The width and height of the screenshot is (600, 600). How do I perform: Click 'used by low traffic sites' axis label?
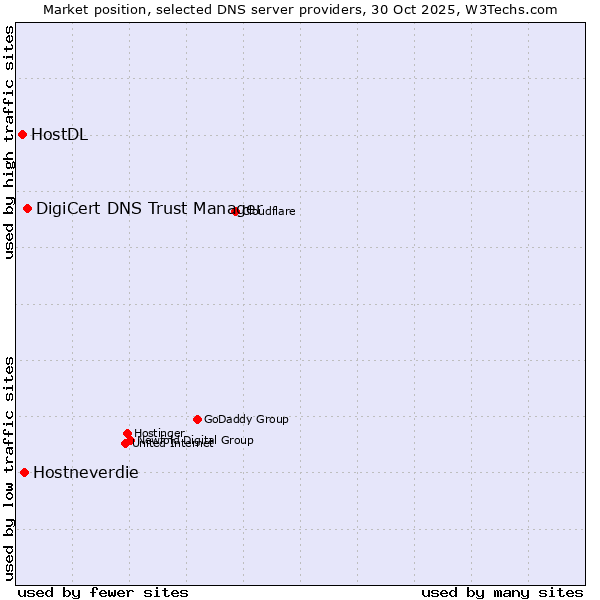[9, 467]
